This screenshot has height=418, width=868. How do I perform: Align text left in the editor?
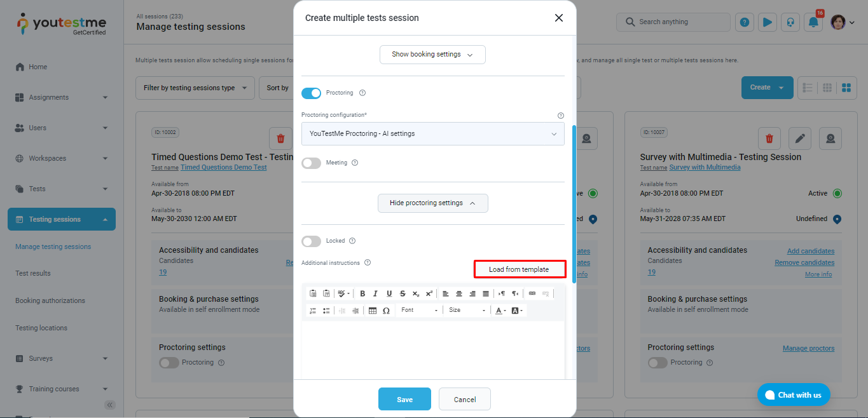click(x=446, y=293)
